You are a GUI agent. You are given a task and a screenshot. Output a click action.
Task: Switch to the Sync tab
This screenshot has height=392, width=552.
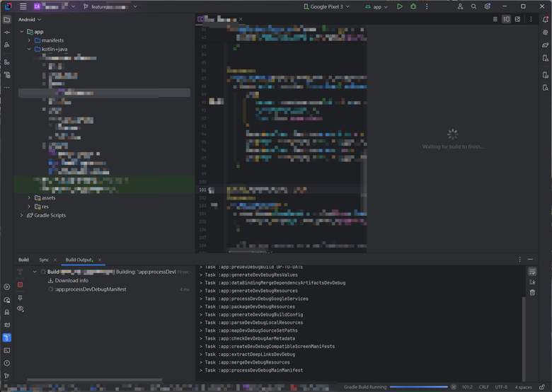44,260
